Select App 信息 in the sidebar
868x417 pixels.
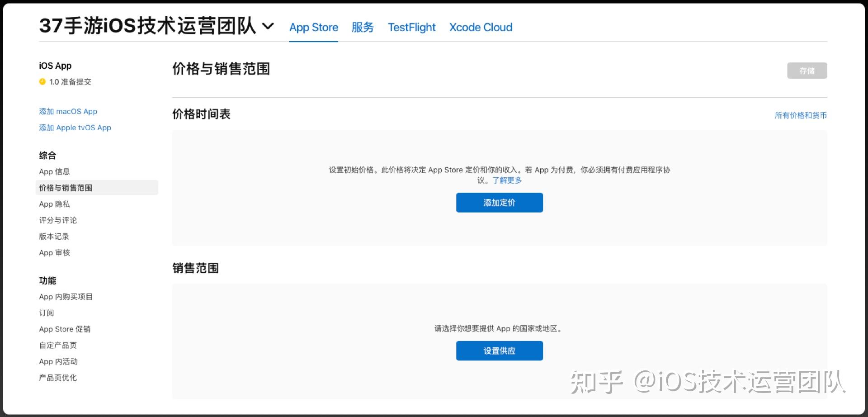(54, 171)
